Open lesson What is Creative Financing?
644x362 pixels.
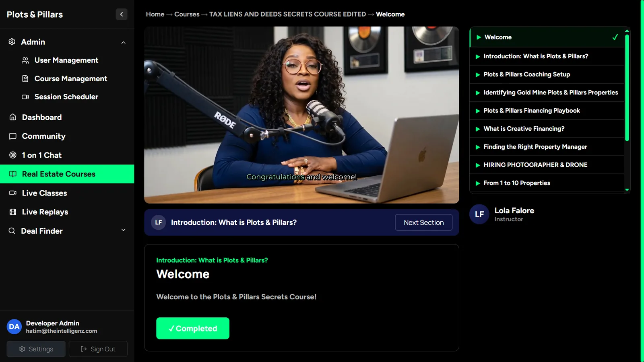point(547,129)
